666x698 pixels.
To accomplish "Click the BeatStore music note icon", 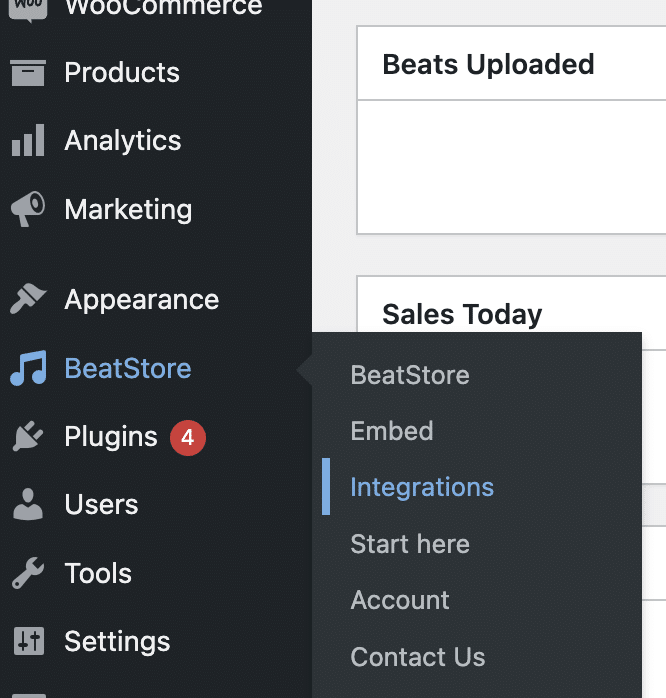I will pos(28,368).
